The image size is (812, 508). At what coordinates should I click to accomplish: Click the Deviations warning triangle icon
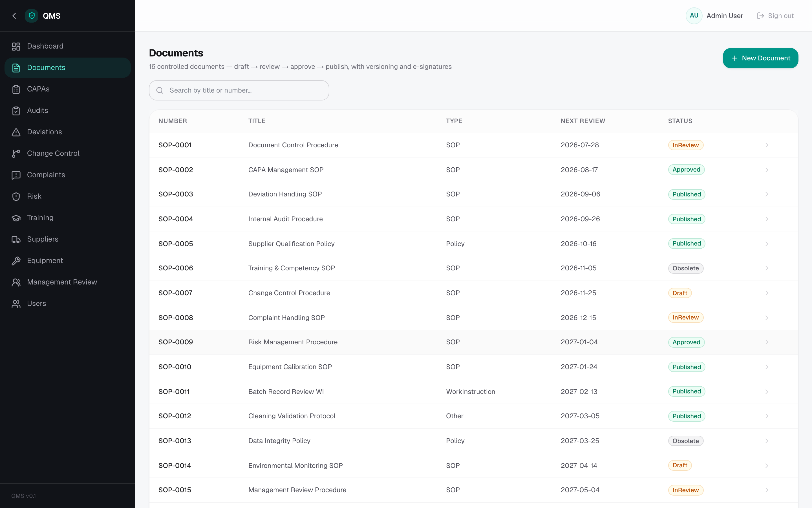point(16,132)
